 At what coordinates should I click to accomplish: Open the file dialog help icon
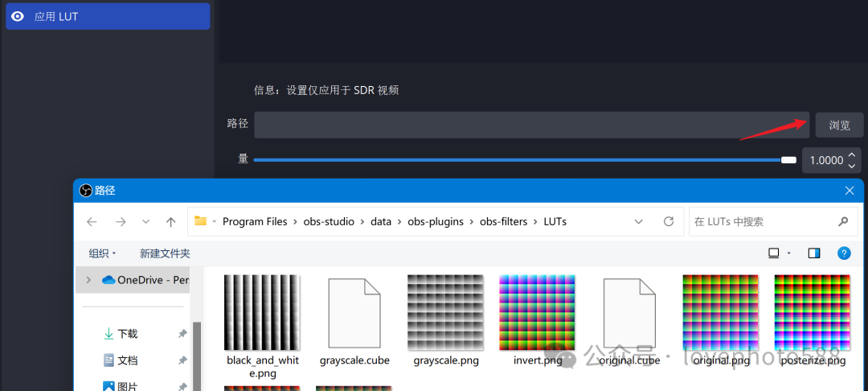point(844,253)
